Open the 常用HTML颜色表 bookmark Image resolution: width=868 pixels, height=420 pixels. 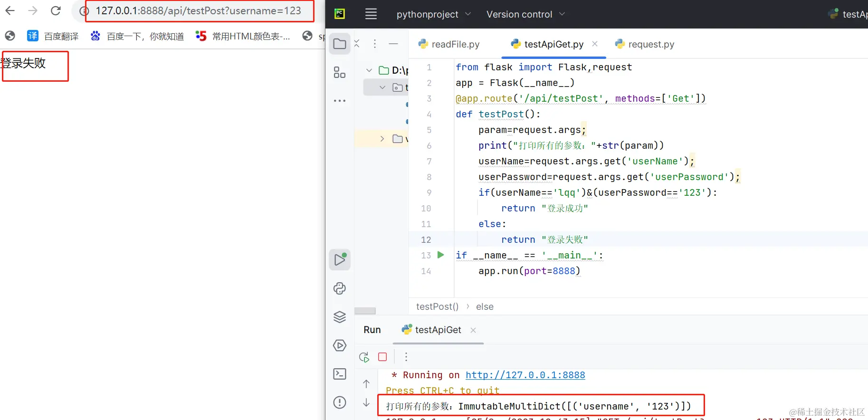243,36
